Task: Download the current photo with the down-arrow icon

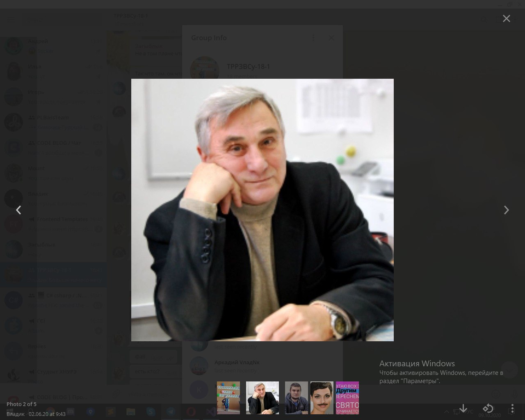Action: (x=463, y=408)
